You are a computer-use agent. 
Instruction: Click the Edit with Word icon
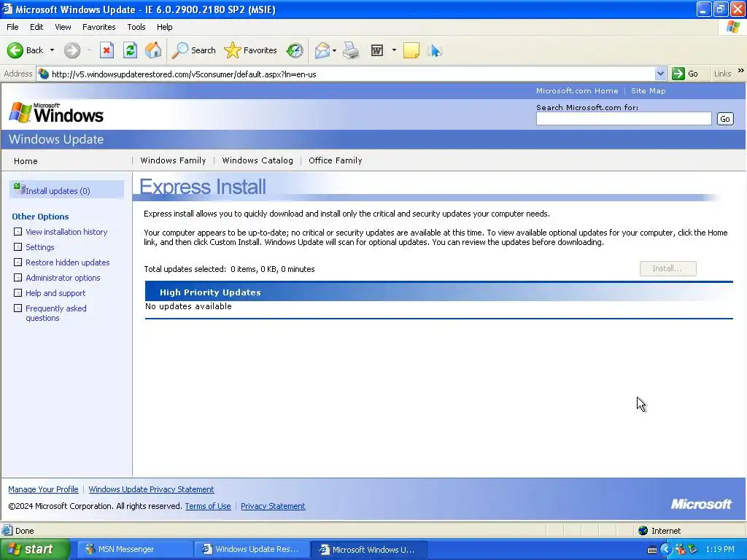pos(377,50)
